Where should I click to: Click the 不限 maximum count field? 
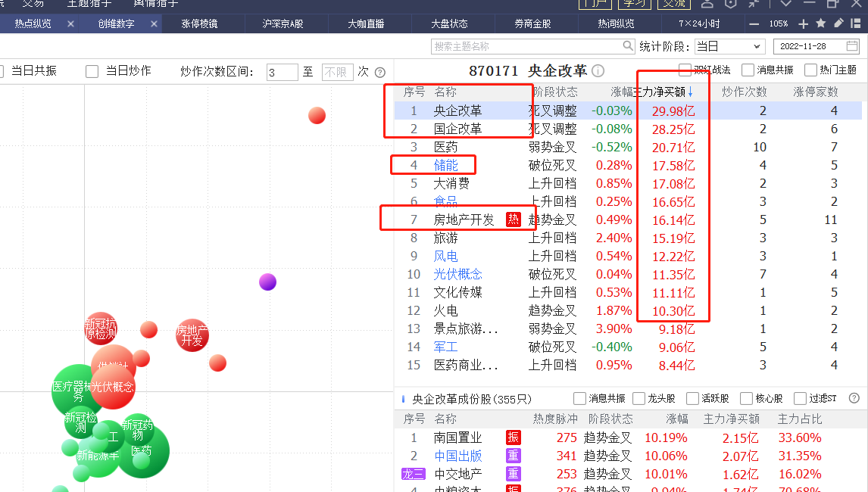coord(337,72)
